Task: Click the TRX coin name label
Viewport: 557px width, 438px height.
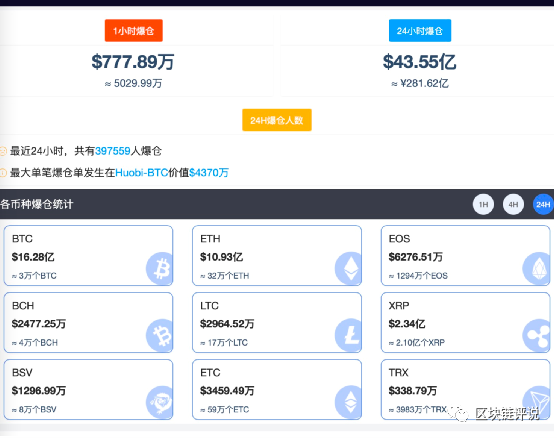Action: click(399, 373)
